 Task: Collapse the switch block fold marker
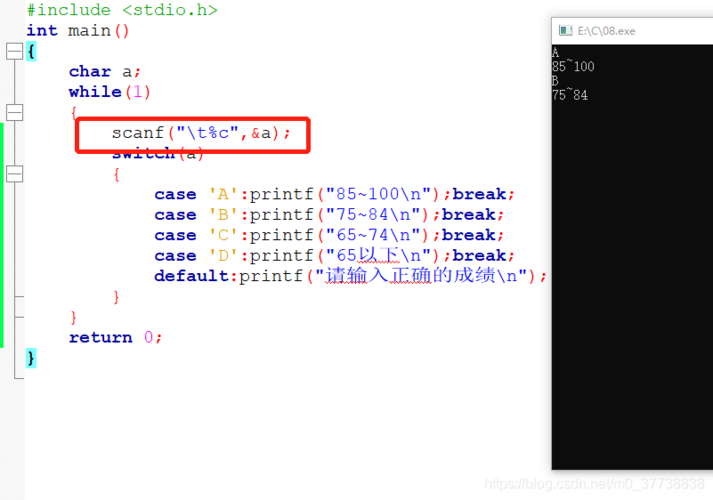click(x=15, y=174)
